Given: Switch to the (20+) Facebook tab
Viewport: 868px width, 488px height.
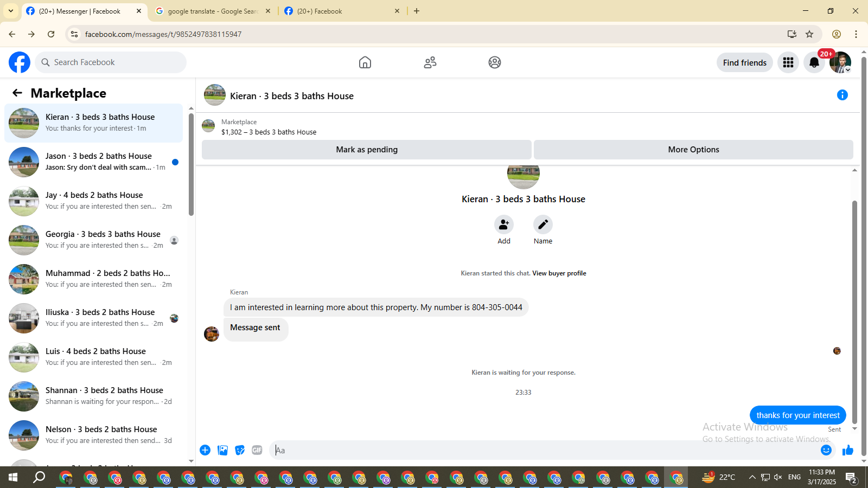Looking at the screenshot, I should pyautogui.click(x=342, y=11).
